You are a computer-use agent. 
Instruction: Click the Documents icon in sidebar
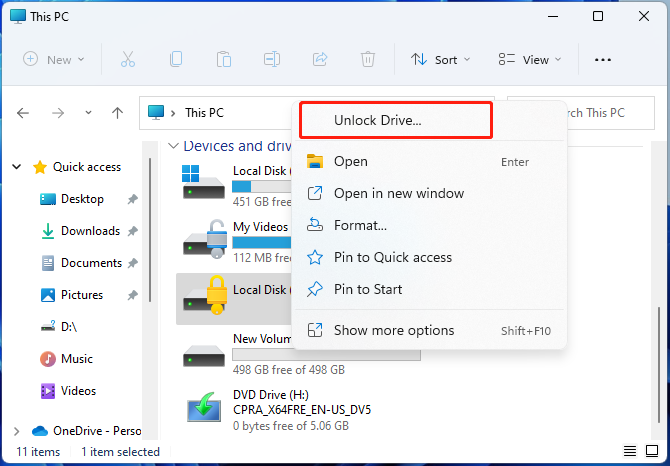48,263
